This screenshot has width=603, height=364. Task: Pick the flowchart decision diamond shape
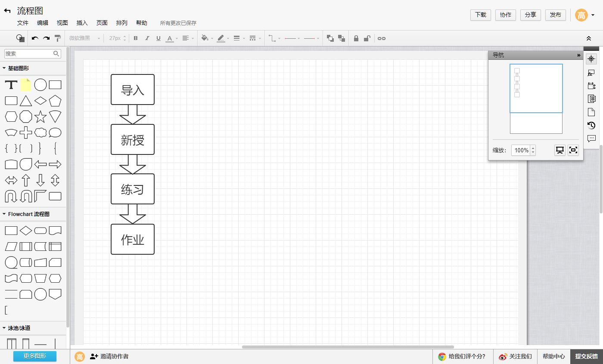26,231
